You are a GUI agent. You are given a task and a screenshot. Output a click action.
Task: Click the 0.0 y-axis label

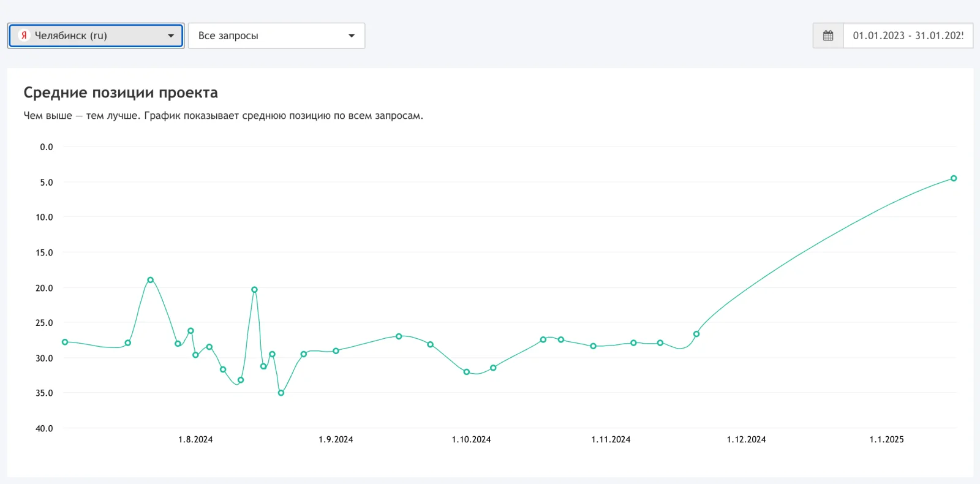[47, 147]
